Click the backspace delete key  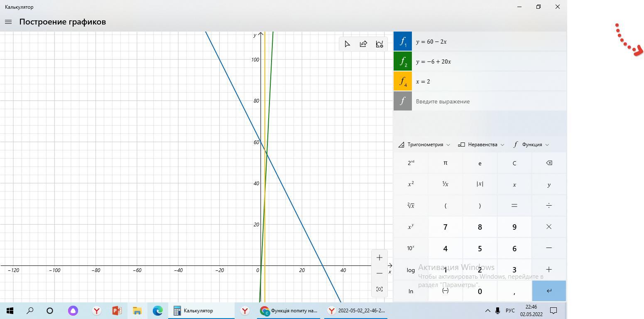click(x=549, y=163)
